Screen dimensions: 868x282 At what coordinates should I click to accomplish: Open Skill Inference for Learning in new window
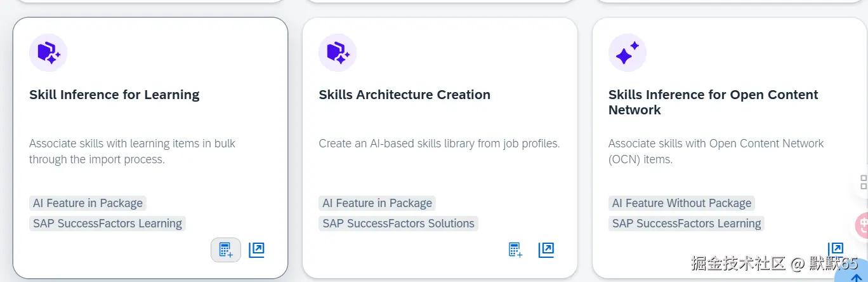tap(256, 250)
